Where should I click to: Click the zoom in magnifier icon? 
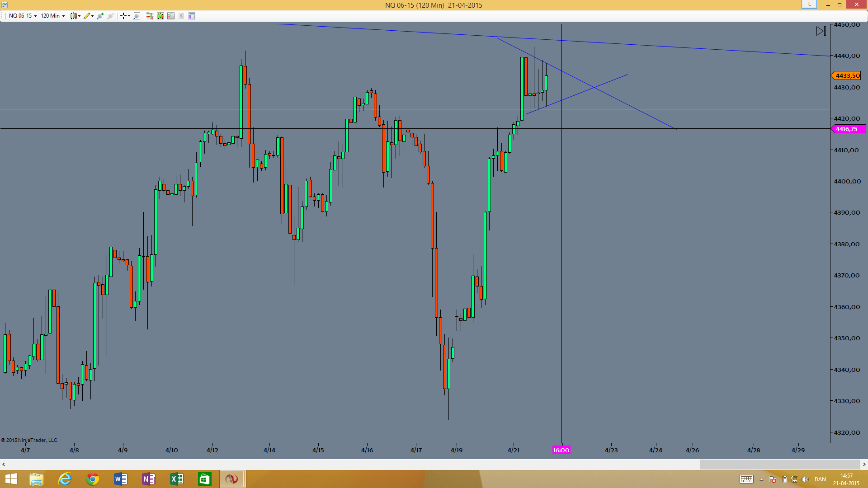pyautogui.click(x=100, y=16)
